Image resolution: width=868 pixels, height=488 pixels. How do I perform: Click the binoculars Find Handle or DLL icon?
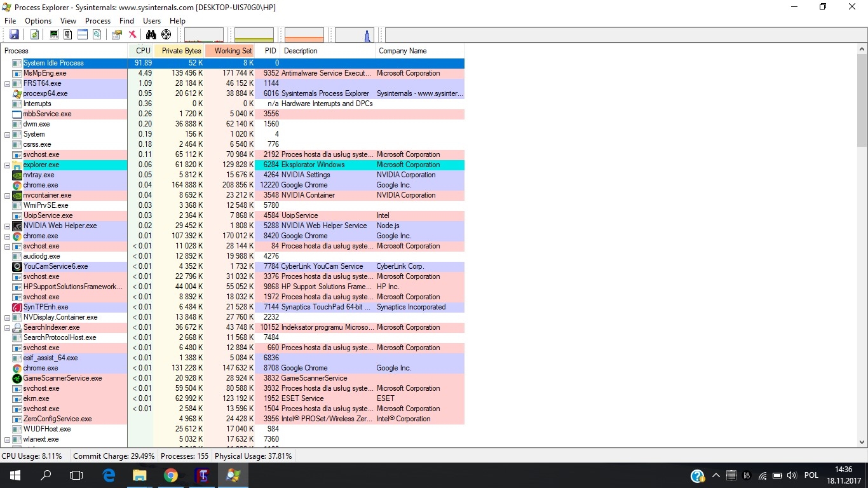coord(151,35)
